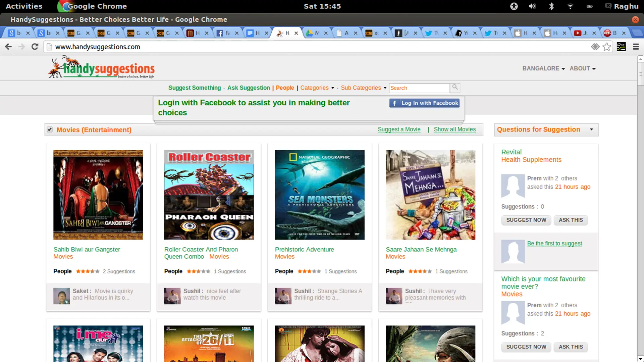Click the Suggest a Movie link
The height and width of the screenshot is (362, 644).
399,130
